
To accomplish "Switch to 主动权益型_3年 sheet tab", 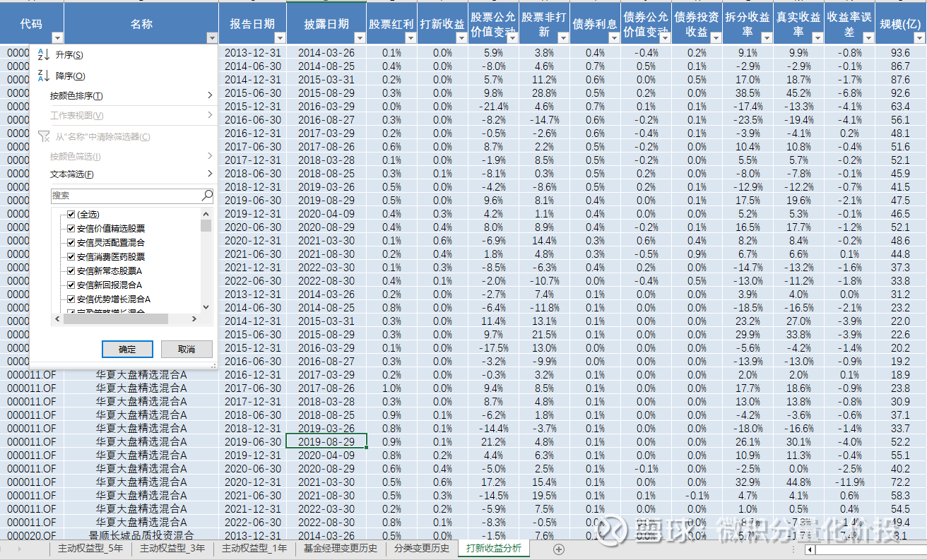I will click(x=172, y=549).
